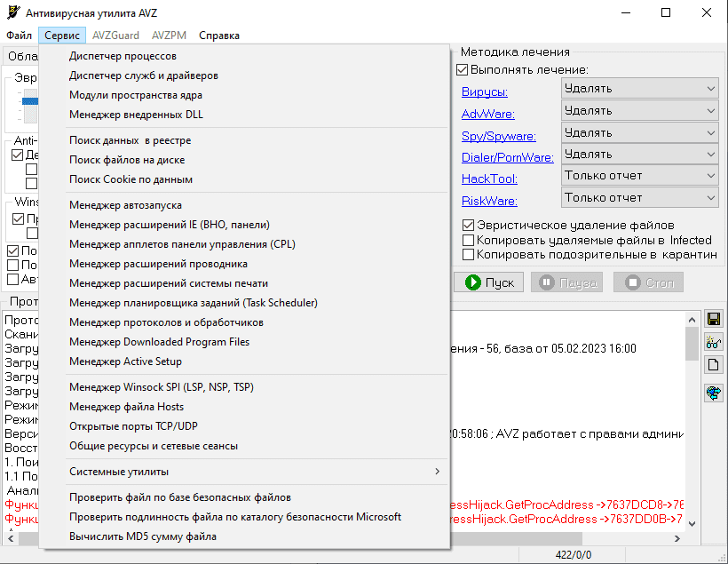Click the AVZ application icon in title bar
Screen dimensions: 728x564
pyautogui.click(x=13, y=12)
